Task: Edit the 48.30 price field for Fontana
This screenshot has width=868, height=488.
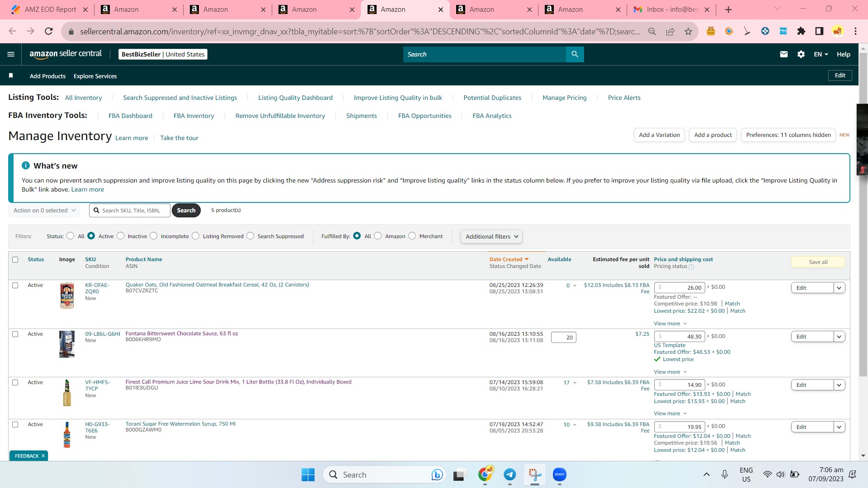Action: coord(679,336)
